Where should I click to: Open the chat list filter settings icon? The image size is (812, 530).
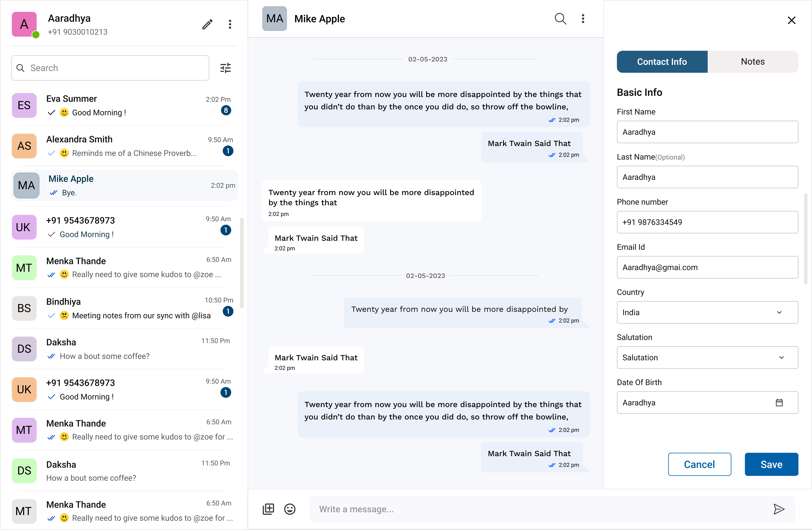tap(226, 68)
